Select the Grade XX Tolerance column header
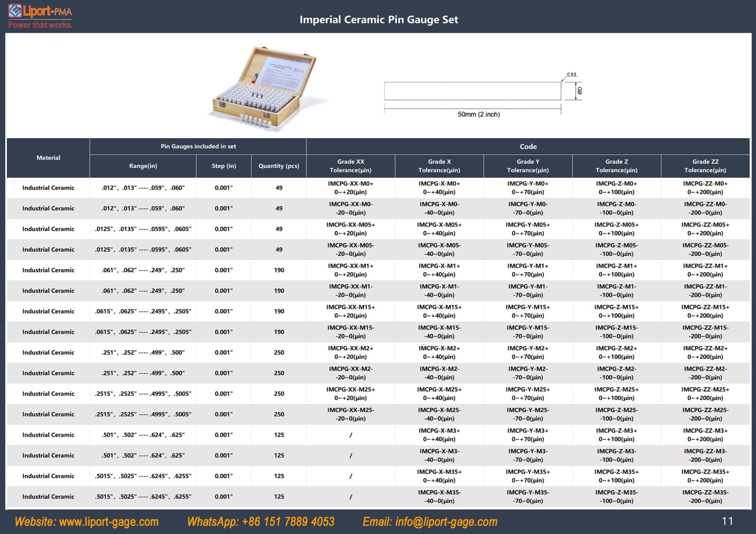 [x=351, y=166]
